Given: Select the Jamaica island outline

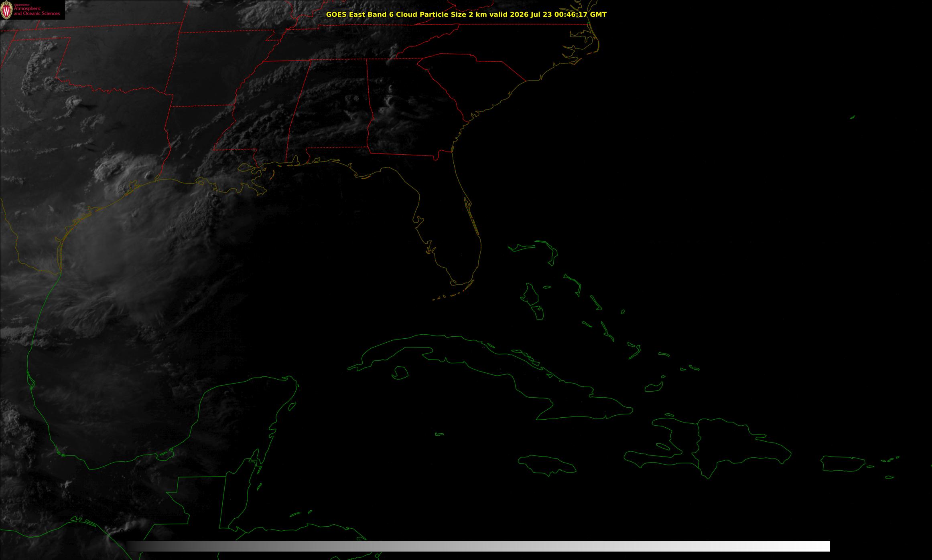Looking at the screenshot, I should pyautogui.click(x=547, y=465).
